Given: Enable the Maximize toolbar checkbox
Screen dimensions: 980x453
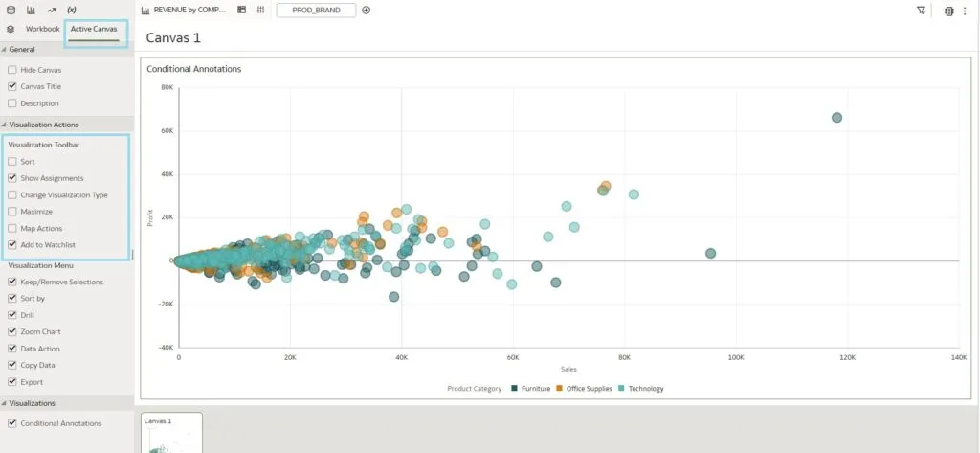Looking at the screenshot, I should tap(11, 212).
